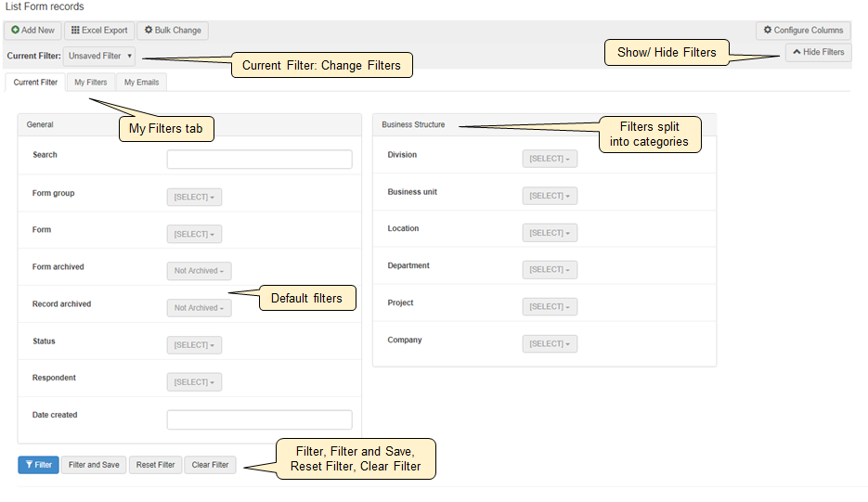Click the Clear Filter button

(210, 465)
